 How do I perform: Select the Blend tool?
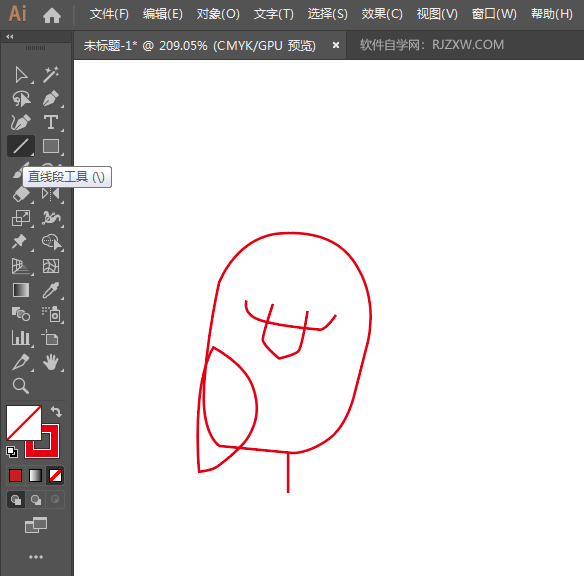21,314
